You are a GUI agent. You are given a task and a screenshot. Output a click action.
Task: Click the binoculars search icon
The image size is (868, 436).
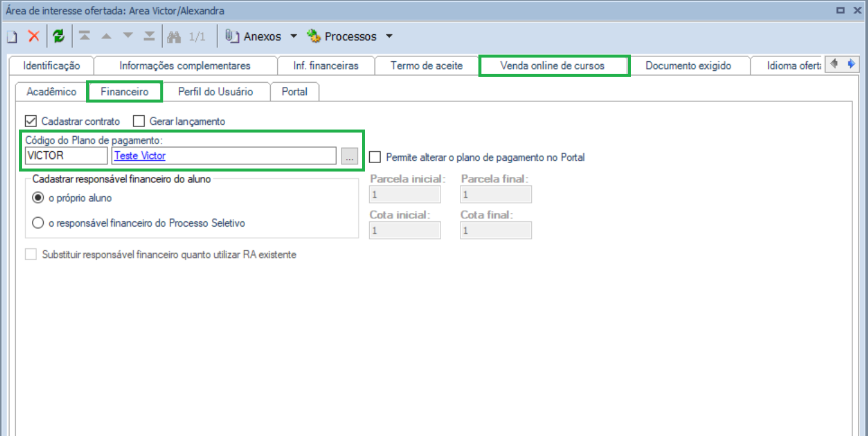click(174, 37)
